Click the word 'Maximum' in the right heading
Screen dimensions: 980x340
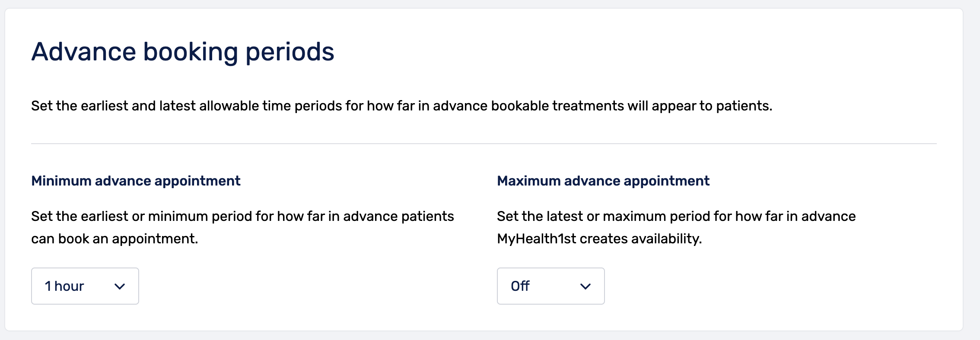[x=528, y=181]
